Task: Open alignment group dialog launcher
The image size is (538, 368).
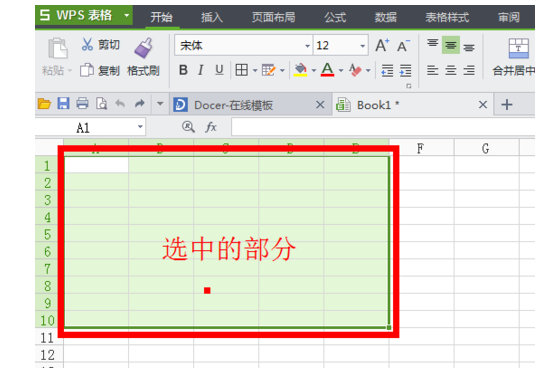Action: pos(408,86)
